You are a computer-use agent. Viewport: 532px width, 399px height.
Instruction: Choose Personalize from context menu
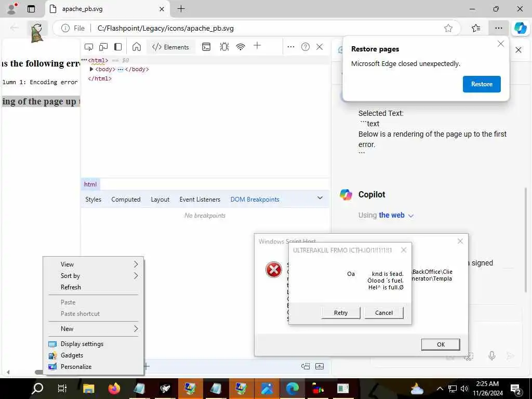click(94, 367)
